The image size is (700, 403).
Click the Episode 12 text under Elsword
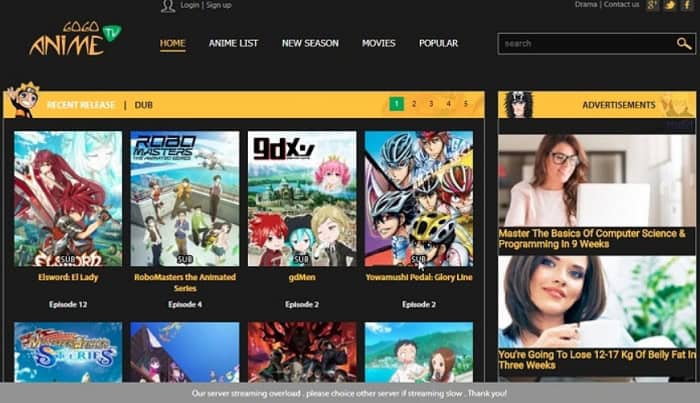coord(68,304)
